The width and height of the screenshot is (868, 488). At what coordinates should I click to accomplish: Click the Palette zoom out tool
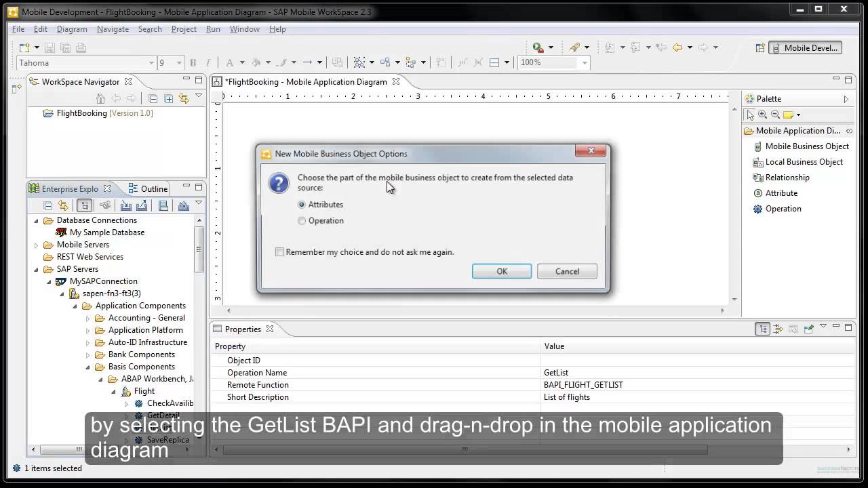[775, 115]
